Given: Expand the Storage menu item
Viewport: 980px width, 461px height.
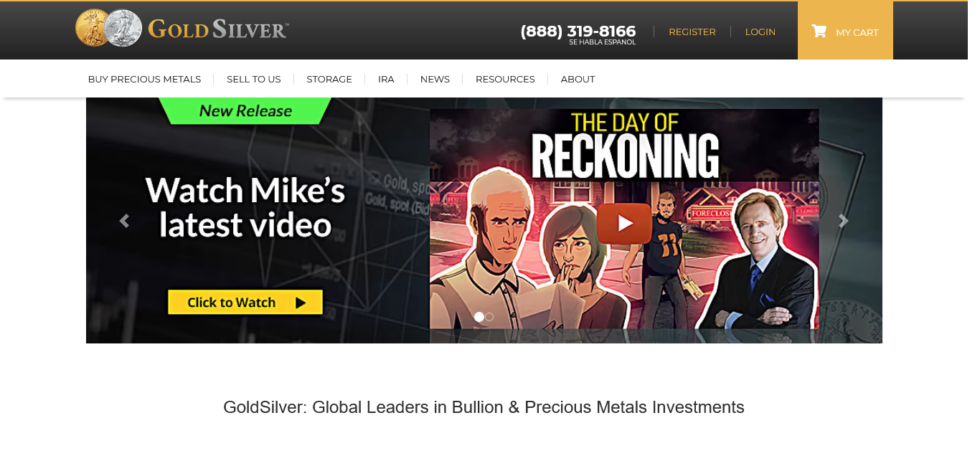Looking at the screenshot, I should 329,79.
